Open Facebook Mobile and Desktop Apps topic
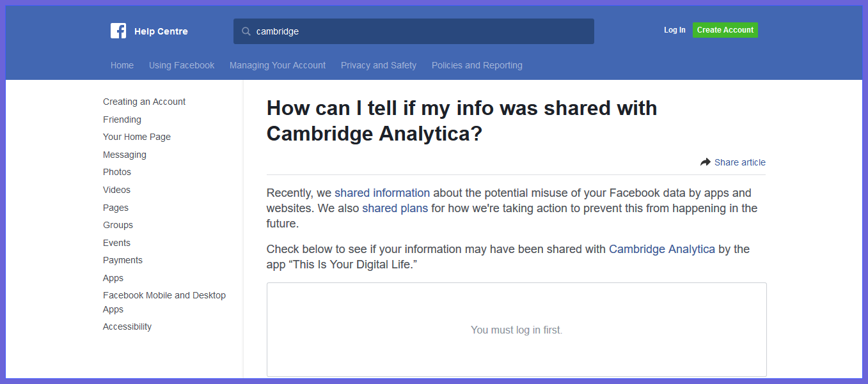Viewport: 868px width, 384px height. point(164,295)
